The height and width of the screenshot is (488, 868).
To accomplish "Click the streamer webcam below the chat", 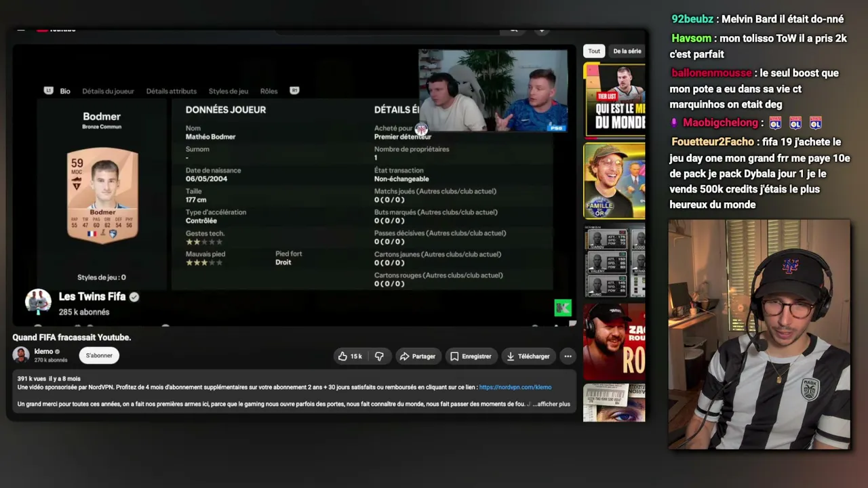I will point(759,334).
